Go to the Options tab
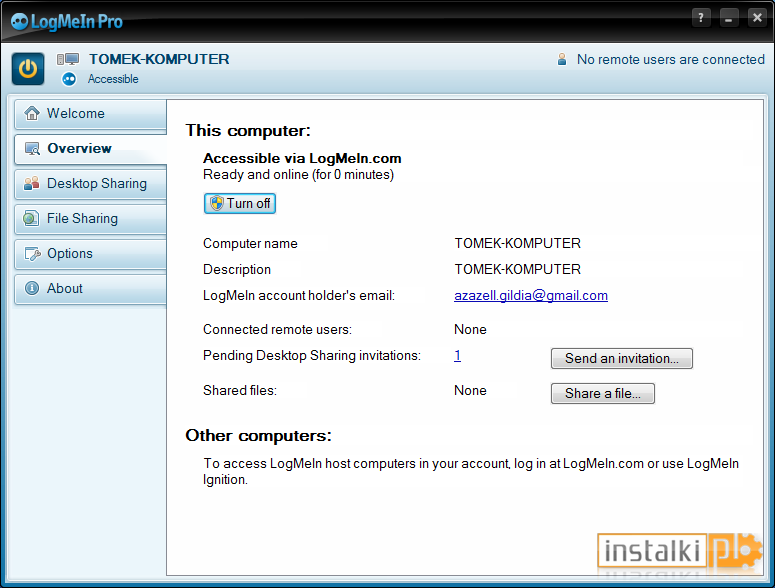 (x=90, y=253)
